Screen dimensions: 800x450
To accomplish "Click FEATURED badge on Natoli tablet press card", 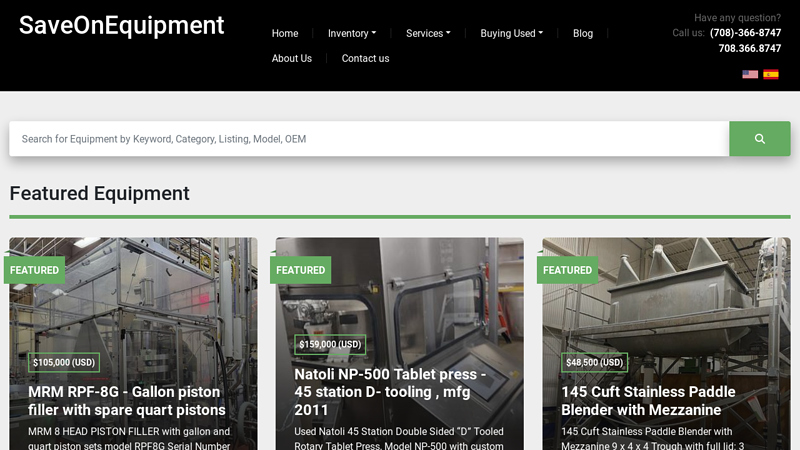I will click(x=301, y=270).
